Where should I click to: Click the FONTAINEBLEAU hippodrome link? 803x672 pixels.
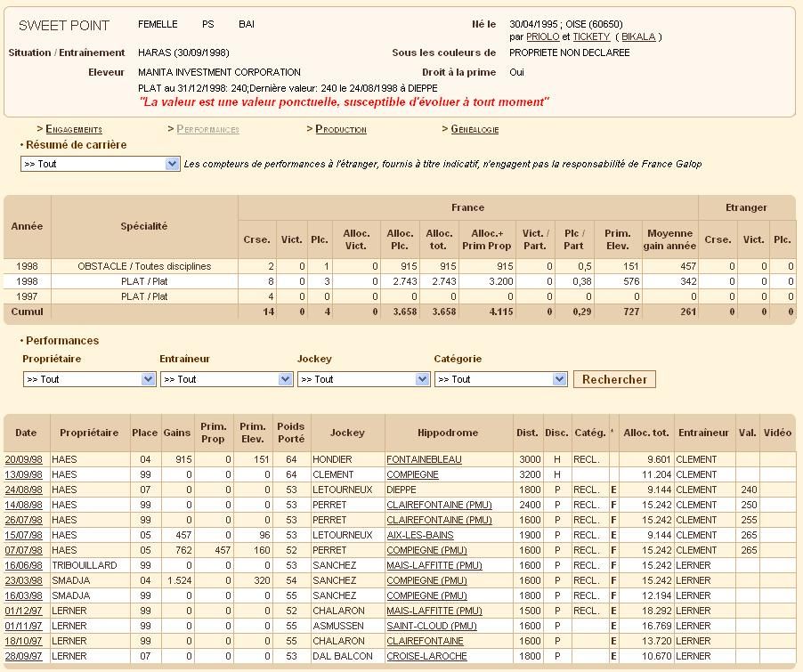[x=424, y=459]
